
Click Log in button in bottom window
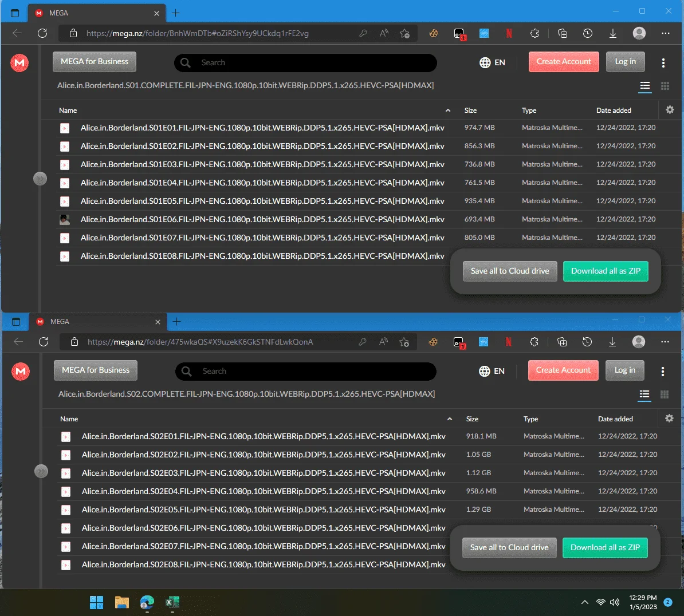(624, 370)
